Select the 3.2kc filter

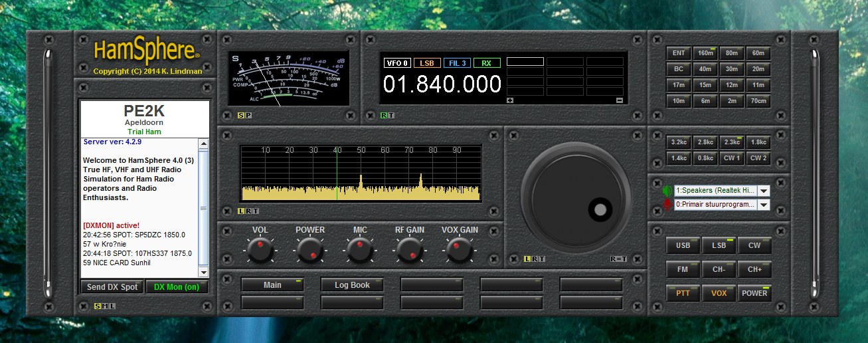coord(679,142)
